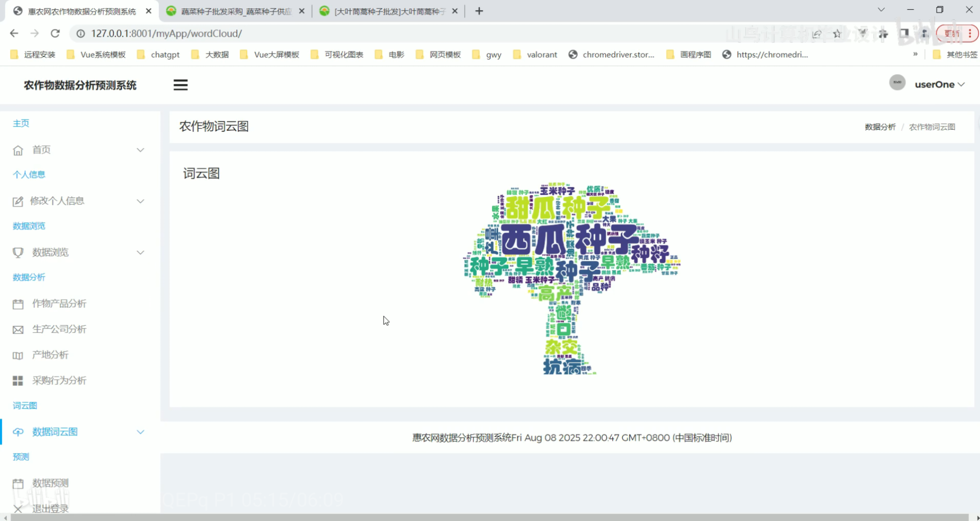The width and height of the screenshot is (980, 521).
Task: Open the userOne account dropdown
Action: tap(939, 84)
